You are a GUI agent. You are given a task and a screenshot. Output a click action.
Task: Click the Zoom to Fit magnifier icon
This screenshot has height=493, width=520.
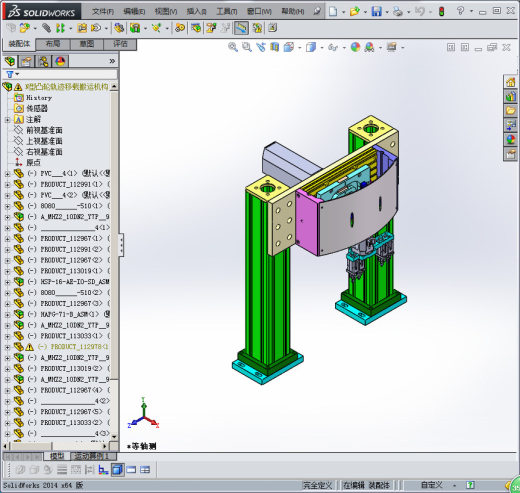click(233, 47)
